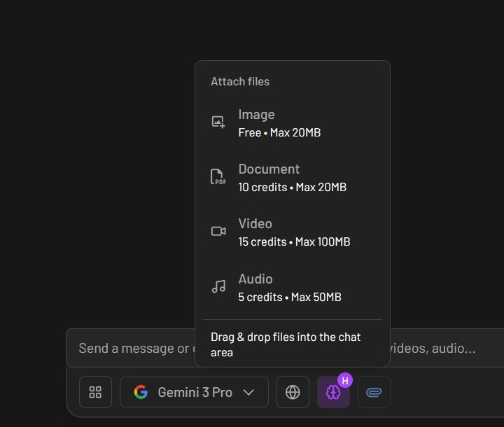Click the image upload icon
The width and height of the screenshot is (504, 427).
coord(218,122)
